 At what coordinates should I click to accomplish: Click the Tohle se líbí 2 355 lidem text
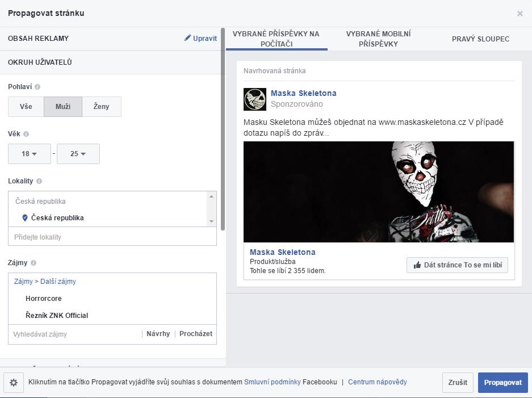(288, 271)
